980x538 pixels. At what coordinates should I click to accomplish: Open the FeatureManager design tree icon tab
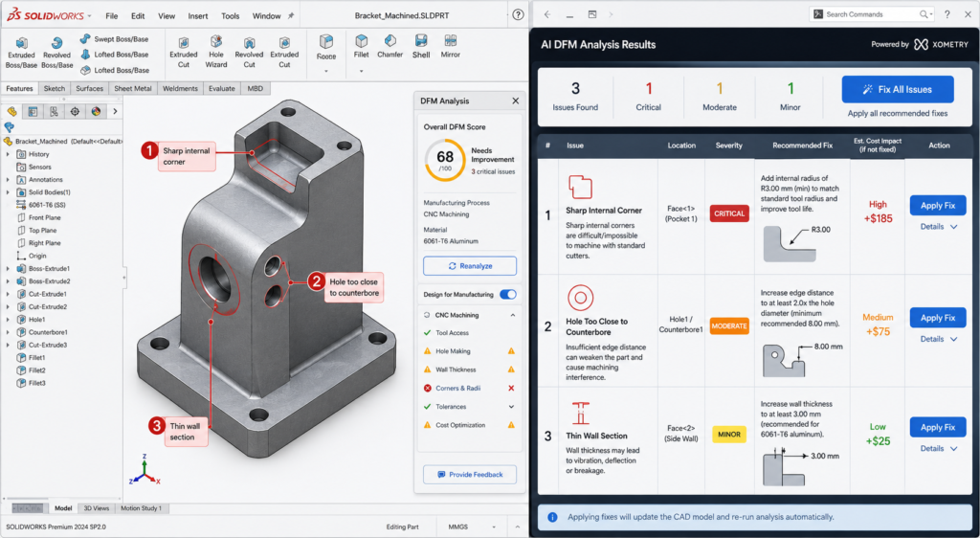[x=11, y=111]
